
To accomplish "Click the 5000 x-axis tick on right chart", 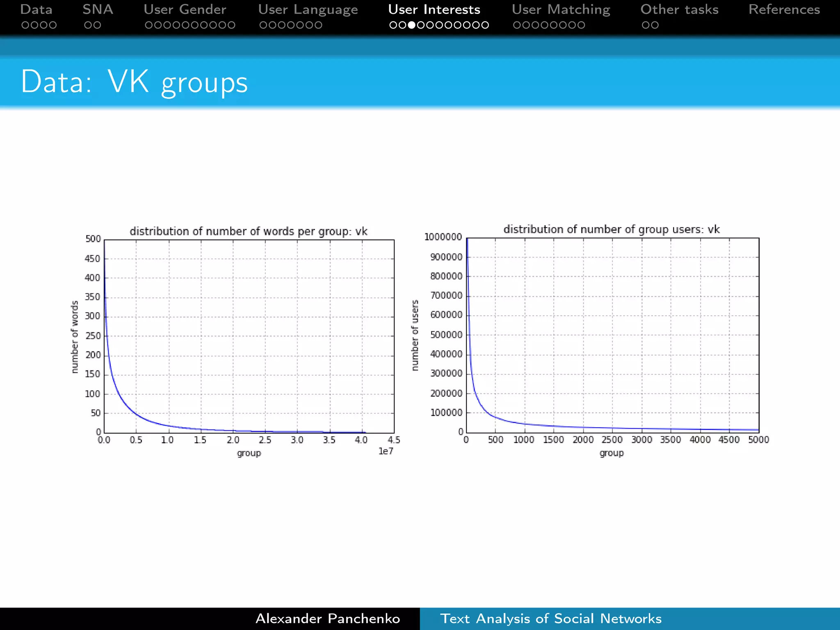I will point(759,440).
